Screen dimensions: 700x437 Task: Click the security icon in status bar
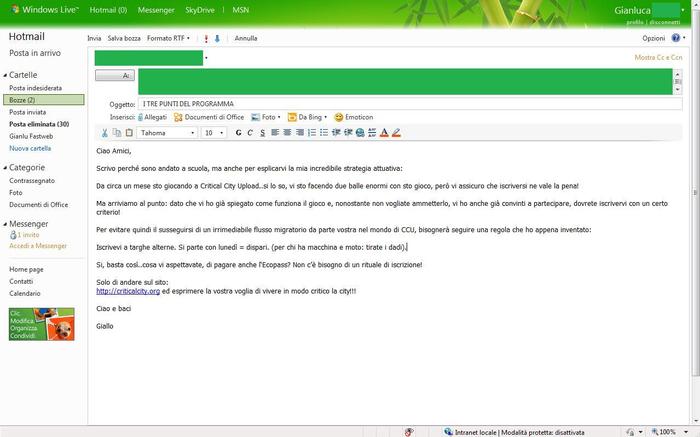(x=408, y=432)
